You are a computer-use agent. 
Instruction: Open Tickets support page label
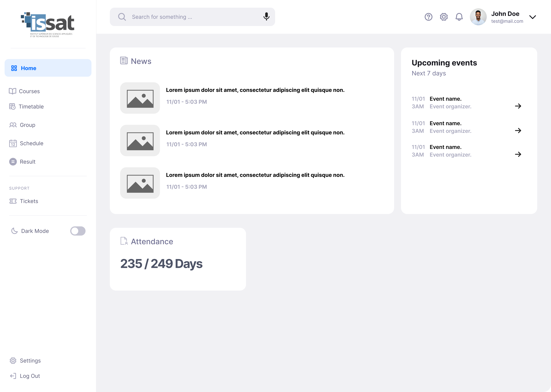29,201
